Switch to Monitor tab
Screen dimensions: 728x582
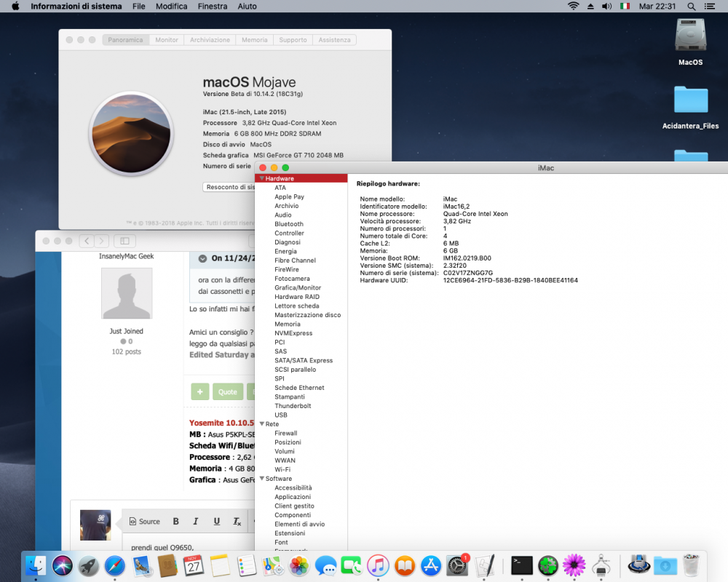167,40
